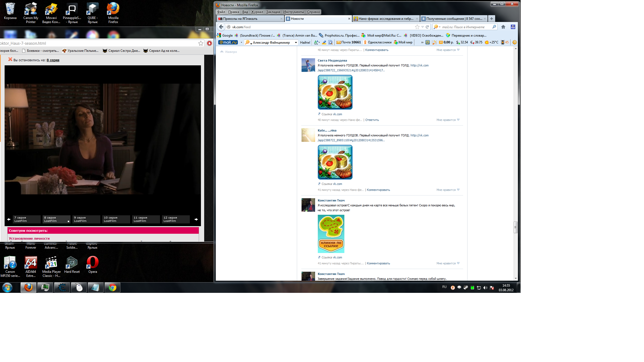The height and width of the screenshot is (362, 644).
Task: Like the topmost Пираты post
Action: click(x=448, y=50)
